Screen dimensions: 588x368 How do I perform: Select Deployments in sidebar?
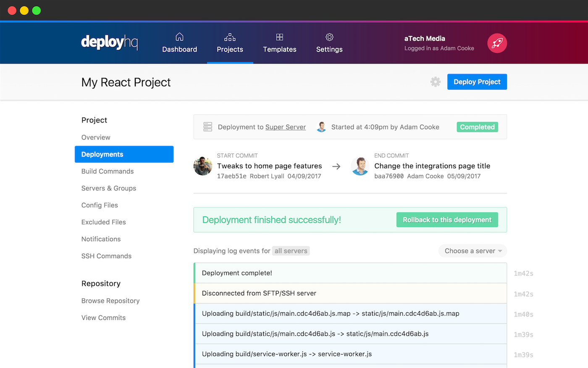pos(124,154)
